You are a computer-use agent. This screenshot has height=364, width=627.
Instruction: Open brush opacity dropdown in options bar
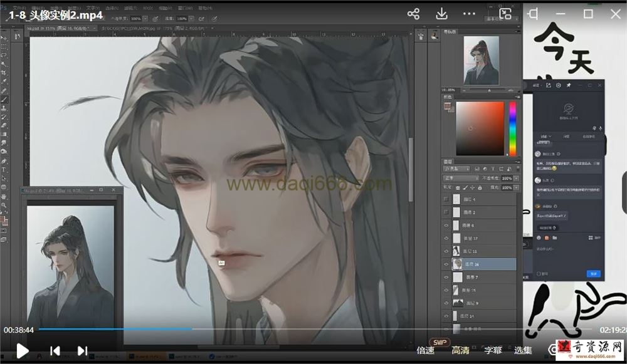coord(145,18)
